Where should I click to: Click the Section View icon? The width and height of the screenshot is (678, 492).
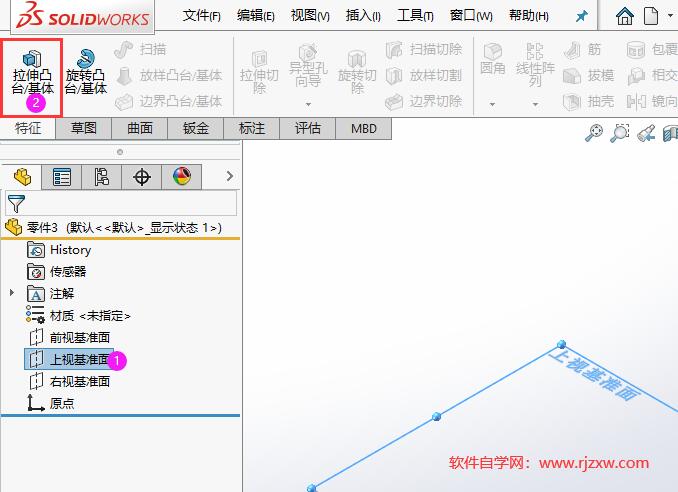click(x=670, y=133)
